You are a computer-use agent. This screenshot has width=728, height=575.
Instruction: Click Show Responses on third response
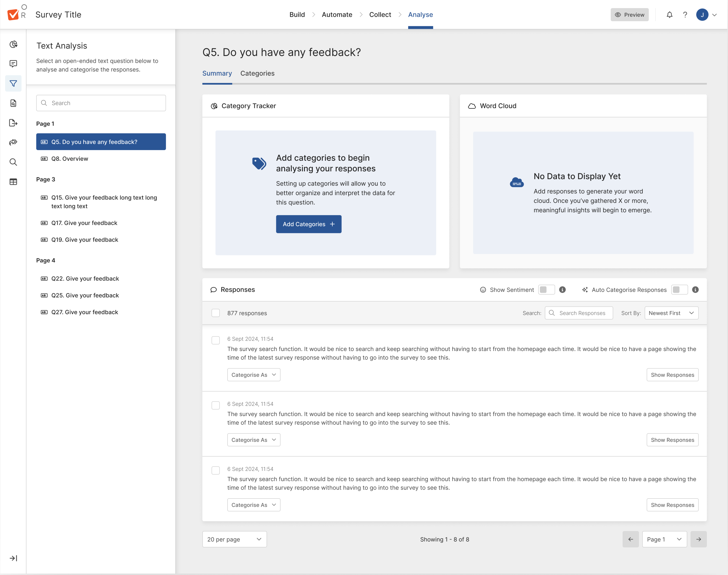click(672, 505)
